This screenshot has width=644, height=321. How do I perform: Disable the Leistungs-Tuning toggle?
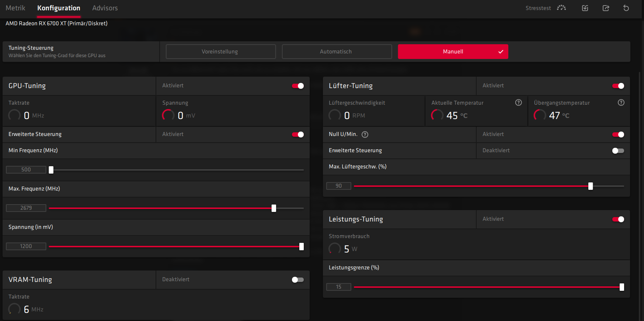(x=618, y=219)
